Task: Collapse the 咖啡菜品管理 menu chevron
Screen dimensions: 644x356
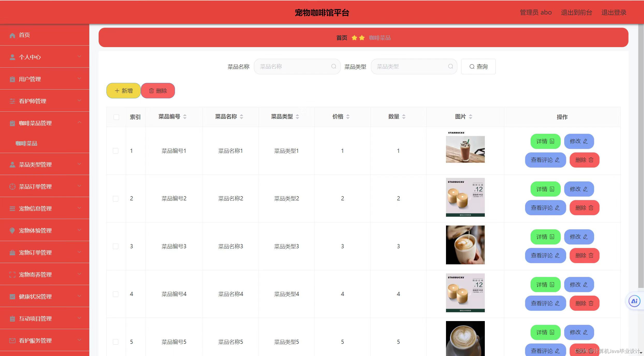Action: tap(79, 122)
